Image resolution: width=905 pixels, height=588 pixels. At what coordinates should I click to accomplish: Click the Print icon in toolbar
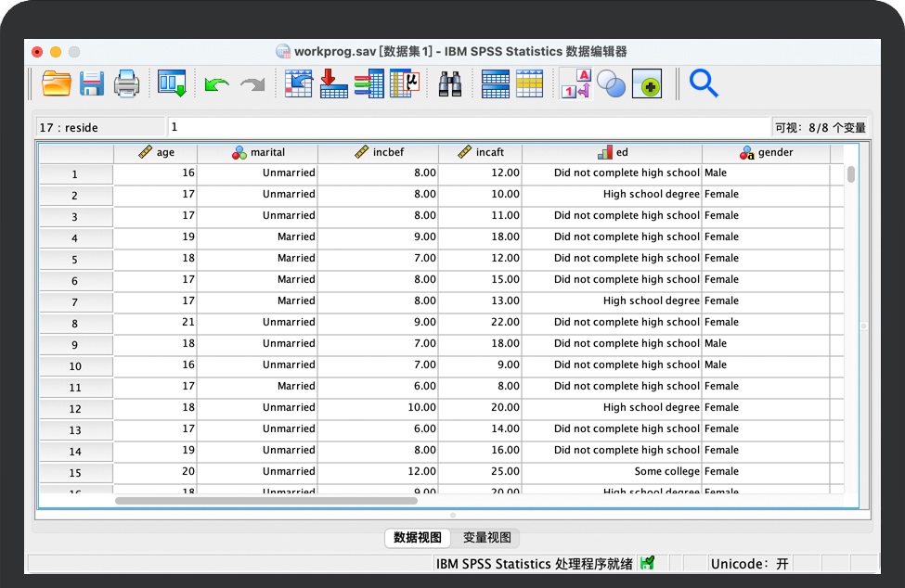[x=126, y=84]
